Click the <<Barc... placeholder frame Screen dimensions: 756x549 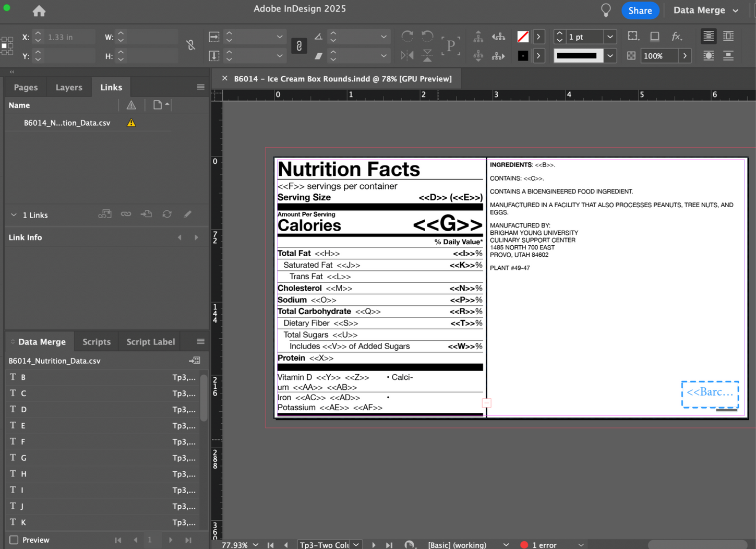pos(710,394)
